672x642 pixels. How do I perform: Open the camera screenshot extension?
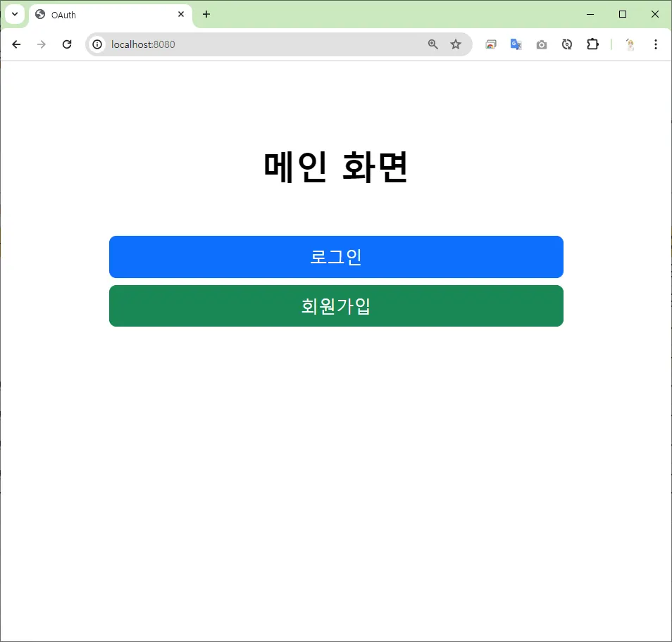click(541, 44)
